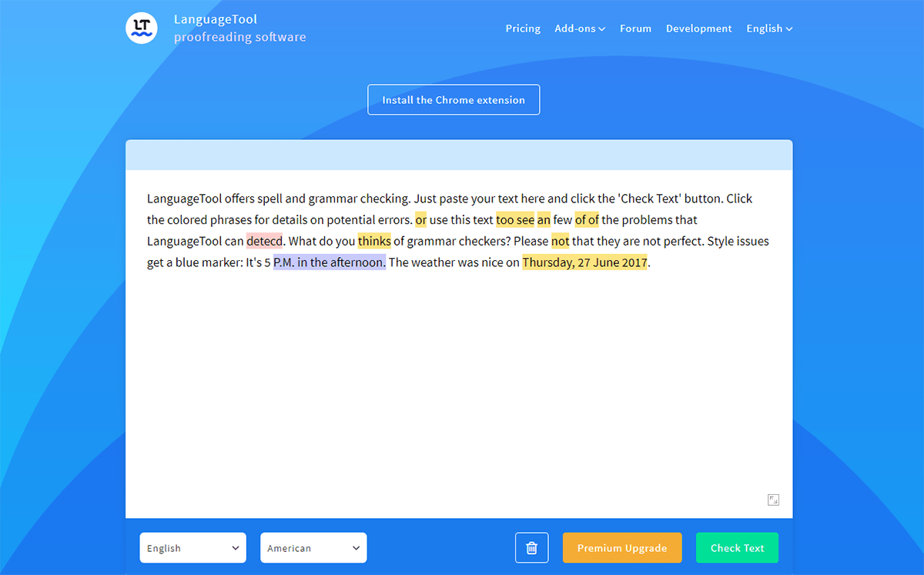Click Install the Chrome extension button

coord(454,100)
